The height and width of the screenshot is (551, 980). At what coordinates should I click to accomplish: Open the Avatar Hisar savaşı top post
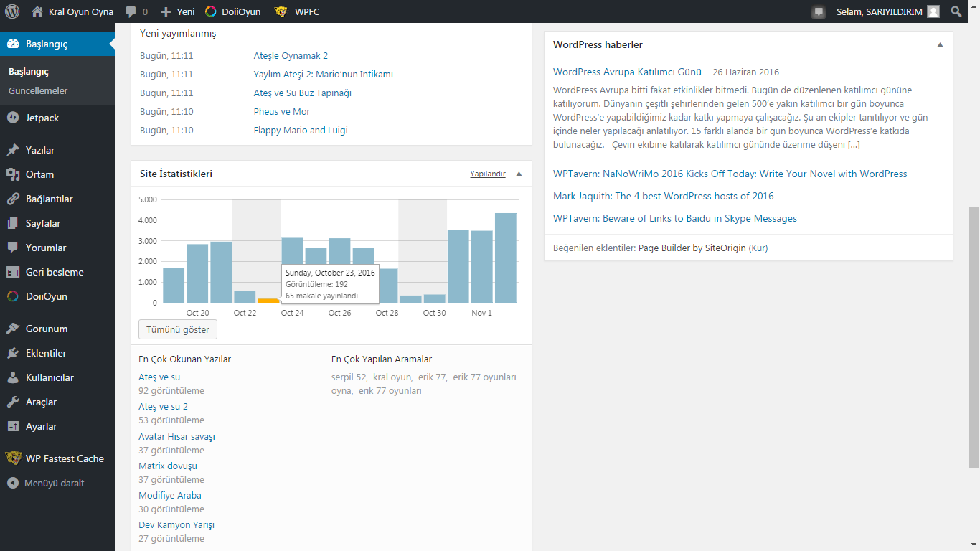(x=176, y=437)
